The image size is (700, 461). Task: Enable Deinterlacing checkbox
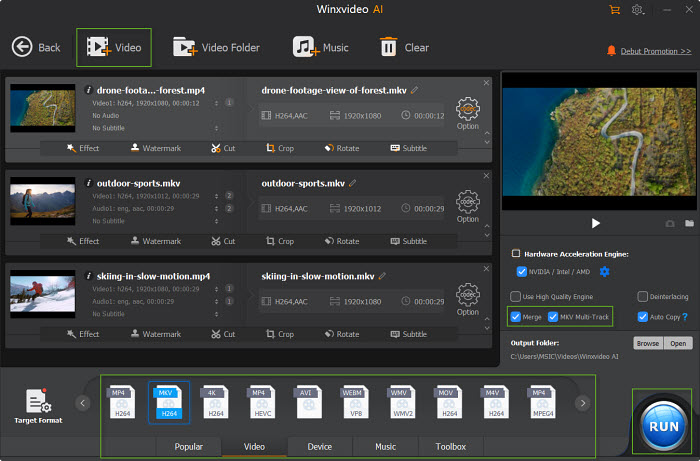[642, 296]
